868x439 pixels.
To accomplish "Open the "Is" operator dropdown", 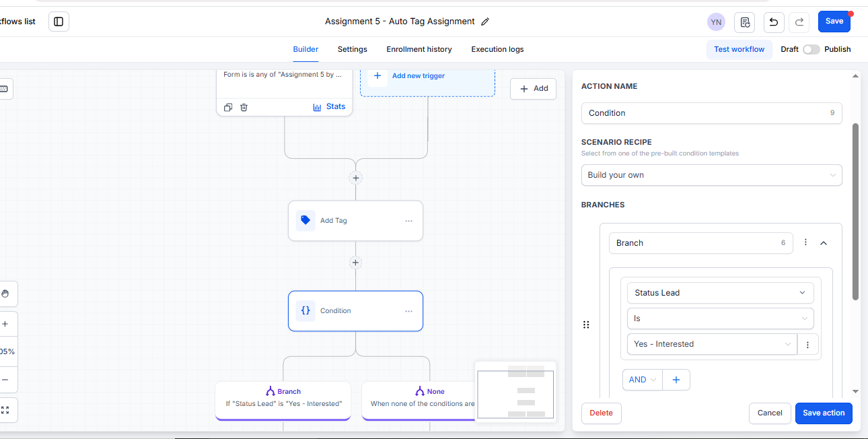I will (720, 318).
